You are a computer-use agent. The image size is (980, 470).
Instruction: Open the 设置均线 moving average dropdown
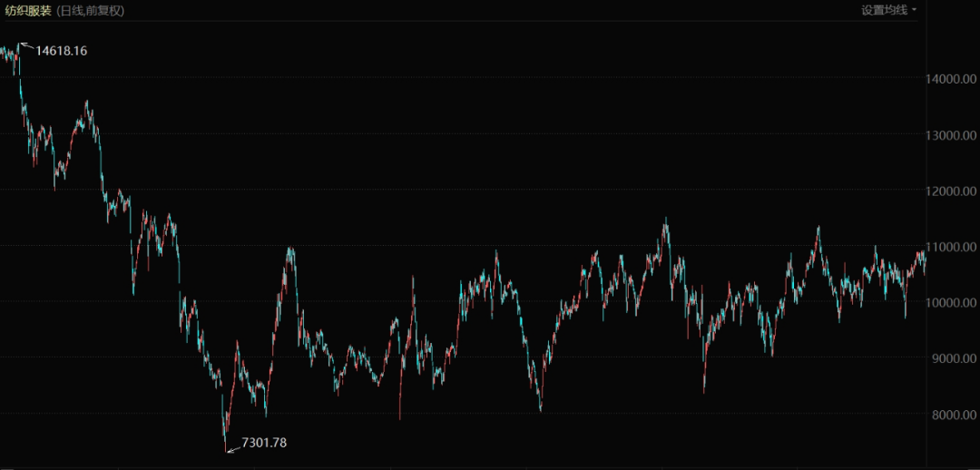tap(883, 10)
